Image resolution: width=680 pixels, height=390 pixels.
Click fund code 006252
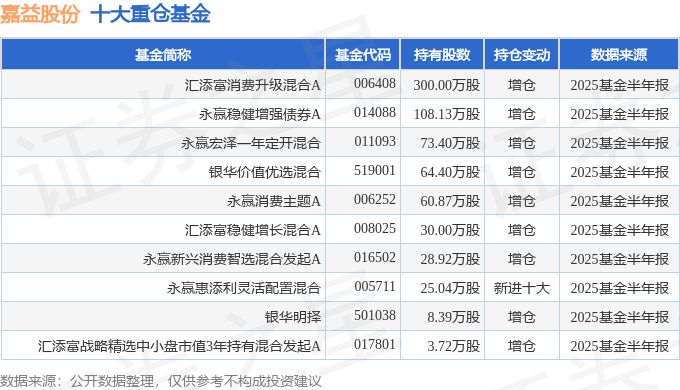click(x=375, y=200)
